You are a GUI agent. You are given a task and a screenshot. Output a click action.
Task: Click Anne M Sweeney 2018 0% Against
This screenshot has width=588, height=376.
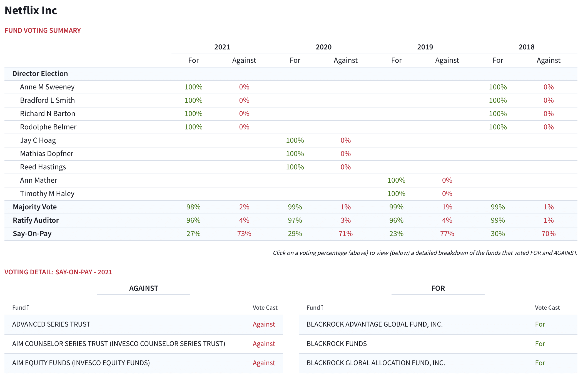pos(549,87)
